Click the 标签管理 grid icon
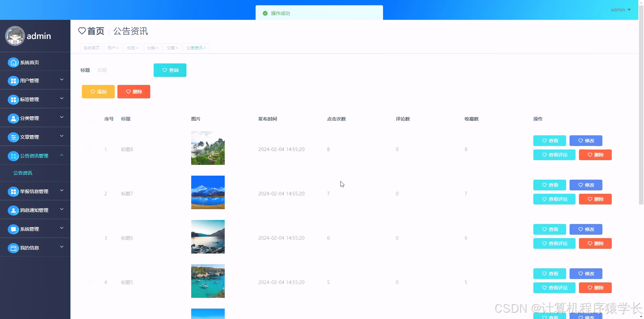The image size is (644, 319). pos(13,99)
